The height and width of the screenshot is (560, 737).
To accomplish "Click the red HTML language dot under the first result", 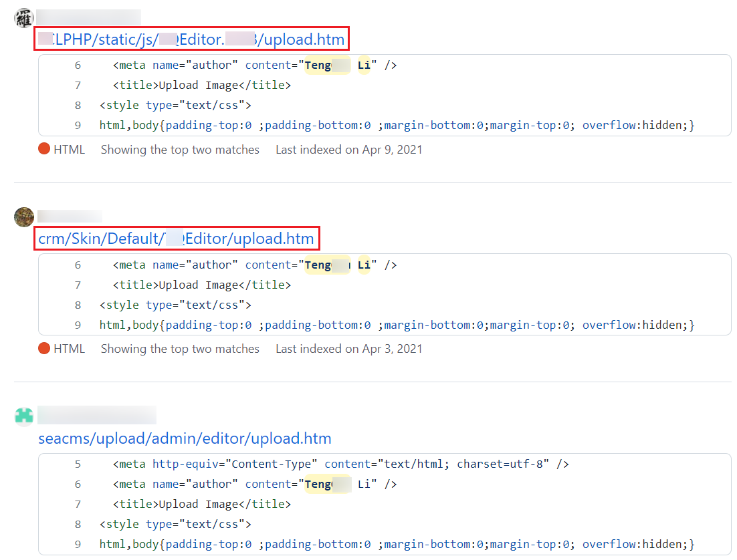I will point(44,149).
